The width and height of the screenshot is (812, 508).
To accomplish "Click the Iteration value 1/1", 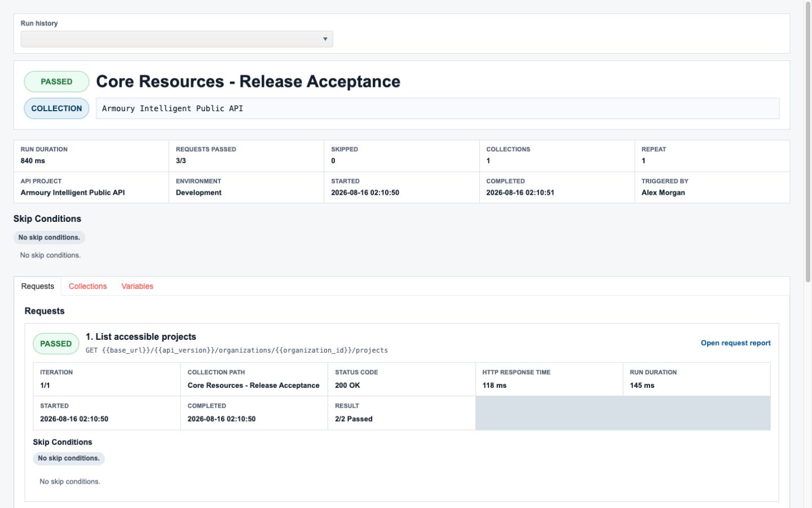I will (x=45, y=386).
